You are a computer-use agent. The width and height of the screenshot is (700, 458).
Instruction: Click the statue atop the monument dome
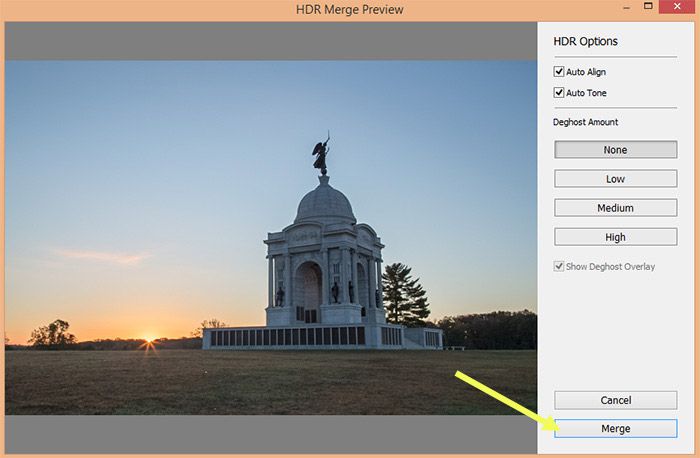[x=321, y=155]
